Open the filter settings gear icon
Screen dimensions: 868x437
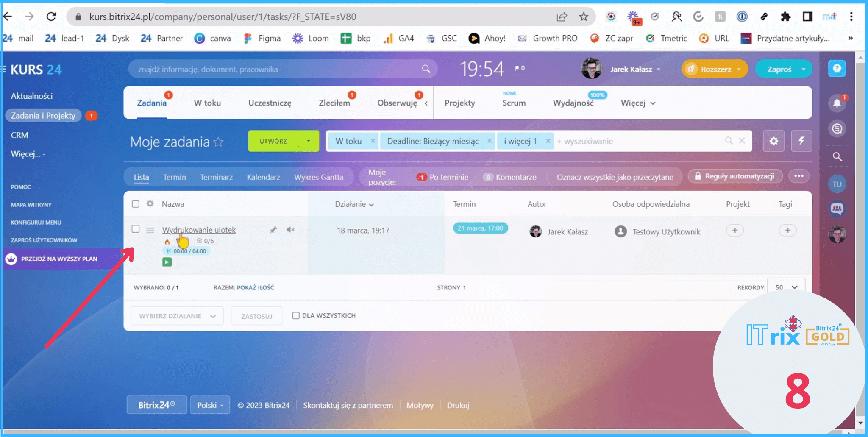[x=773, y=141]
